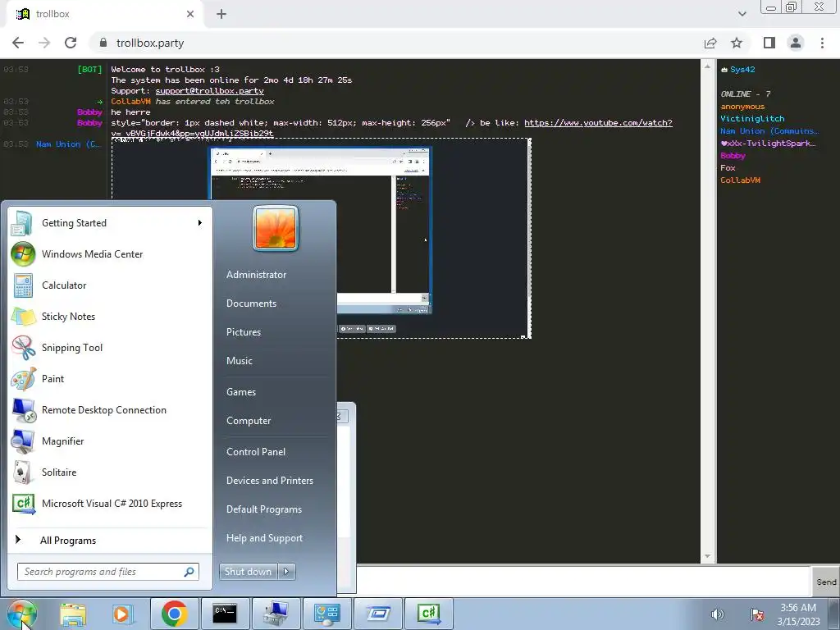Open Default Programs
Viewport: 840px width, 630px height.
tap(263, 509)
